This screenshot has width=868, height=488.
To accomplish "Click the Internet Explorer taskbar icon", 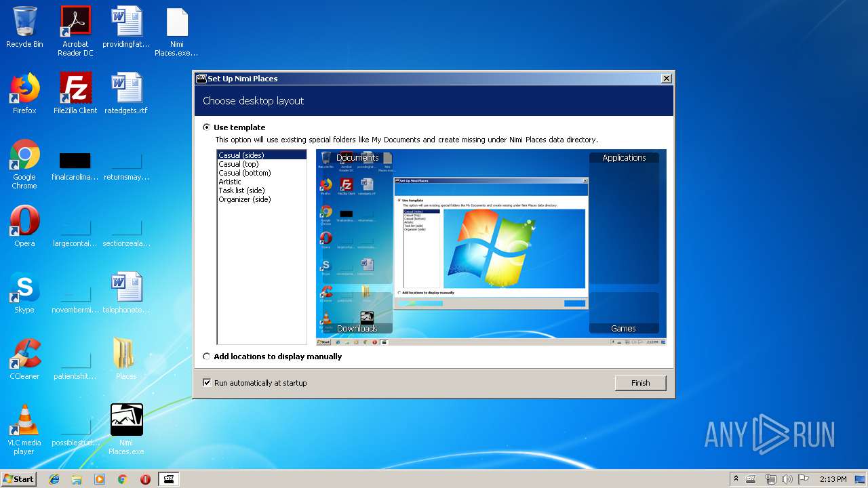I will [x=54, y=479].
